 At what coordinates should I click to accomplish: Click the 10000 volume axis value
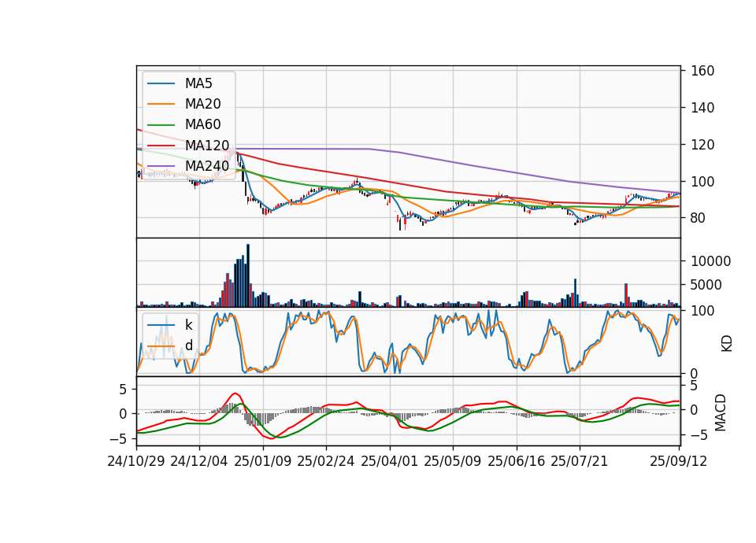point(711,261)
